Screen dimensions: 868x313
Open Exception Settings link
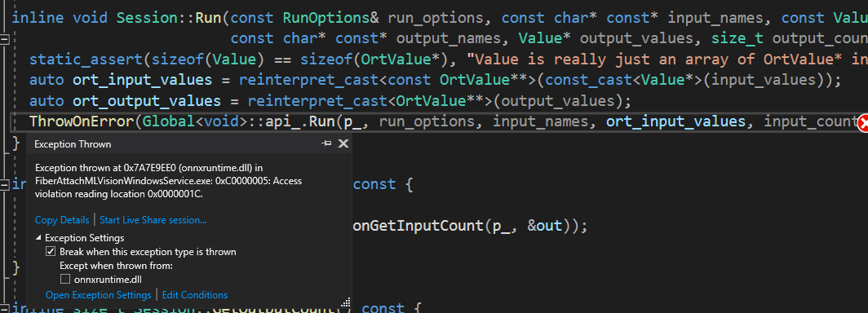99,295
